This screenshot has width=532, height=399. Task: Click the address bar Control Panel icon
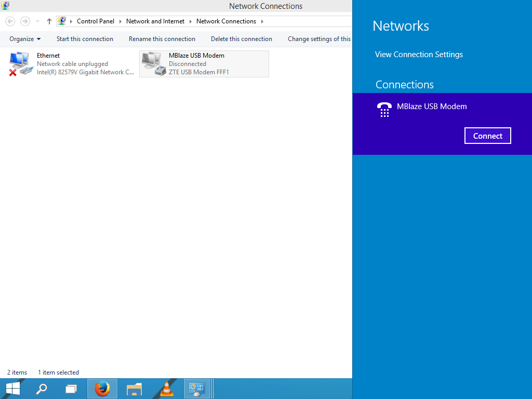62,21
